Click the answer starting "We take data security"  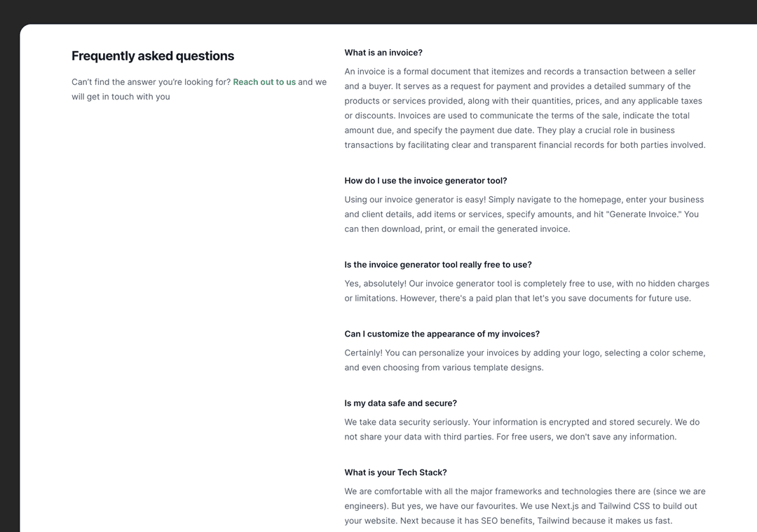pyautogui.click(x=521, y=430)
